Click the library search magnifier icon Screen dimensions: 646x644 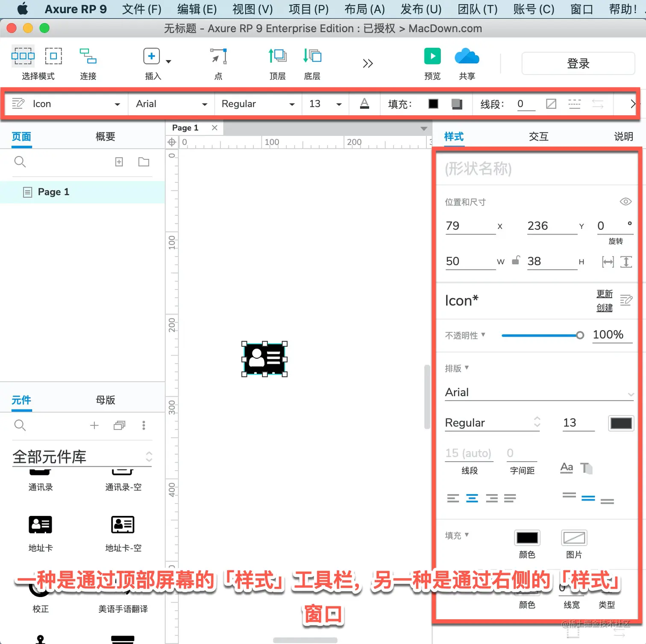[x=20, y=425]
